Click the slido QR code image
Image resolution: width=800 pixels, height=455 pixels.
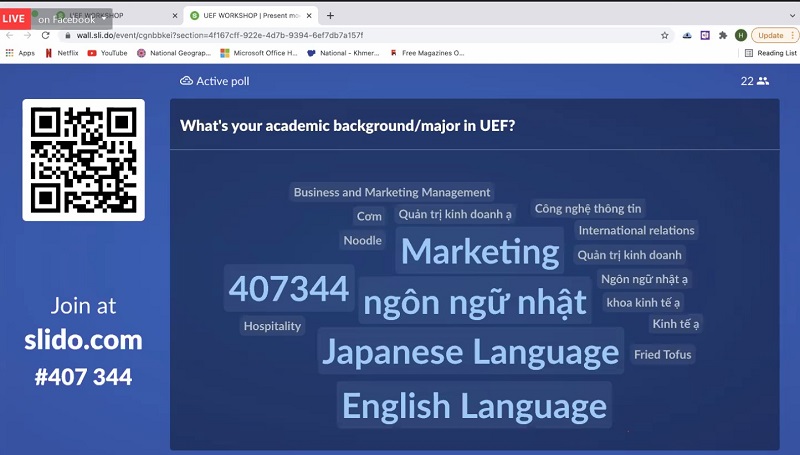click(84, 160)
